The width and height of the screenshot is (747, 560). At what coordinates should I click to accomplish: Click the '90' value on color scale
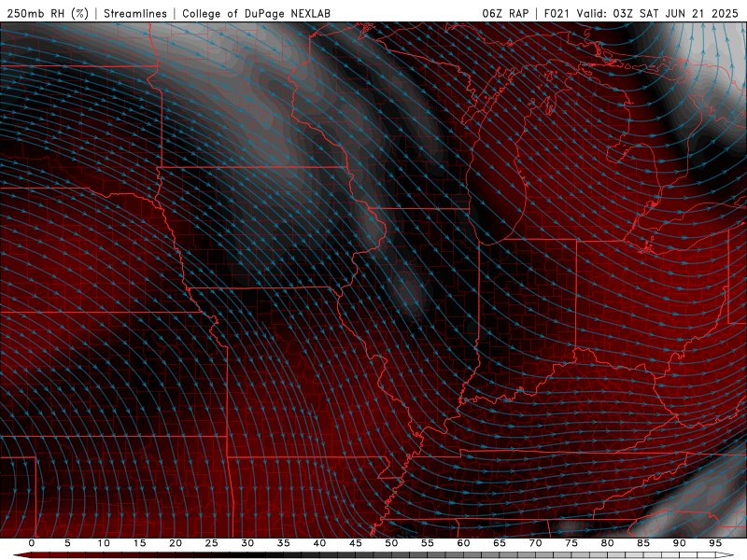click(x=680, y=543)
